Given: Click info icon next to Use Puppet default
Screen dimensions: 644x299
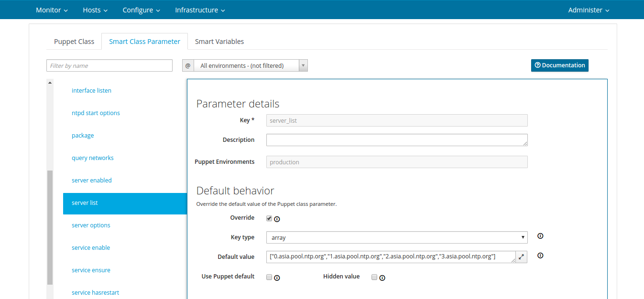Looking at the screenshot, I should pos(277,278).
